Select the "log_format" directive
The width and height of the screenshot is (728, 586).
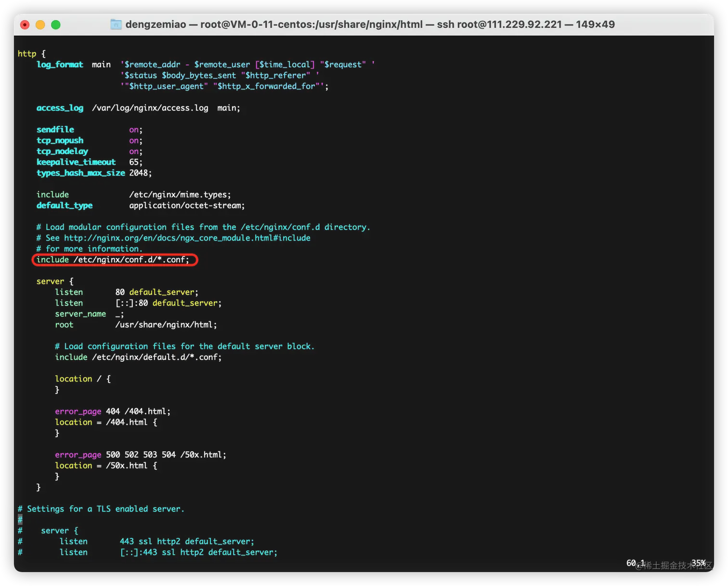(60, 64)
